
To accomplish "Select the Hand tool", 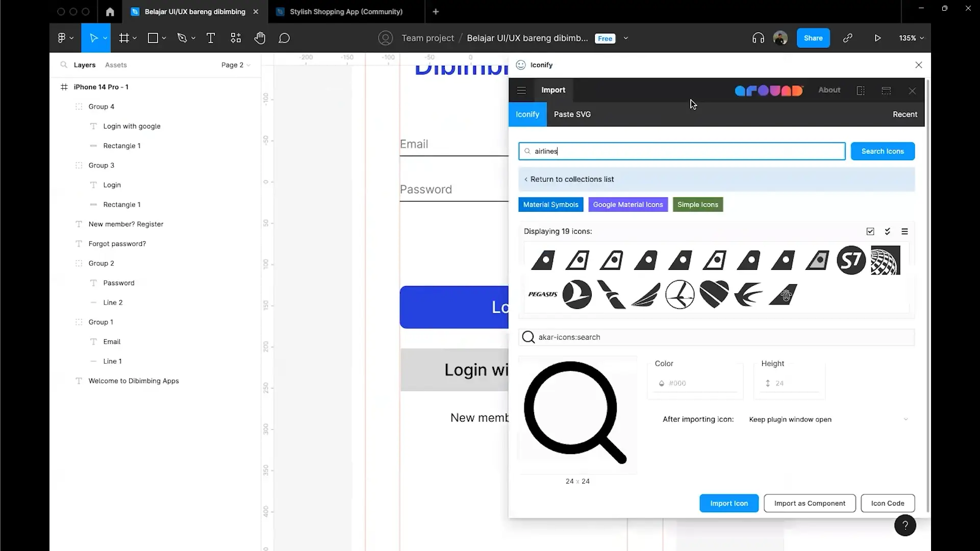I will [260, 38].
